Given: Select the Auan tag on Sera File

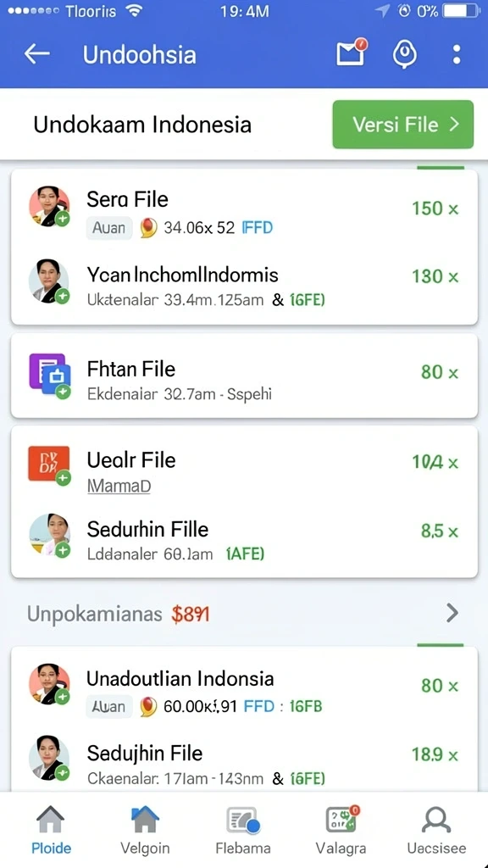Looking at the screenshot, I should [109, 227].
